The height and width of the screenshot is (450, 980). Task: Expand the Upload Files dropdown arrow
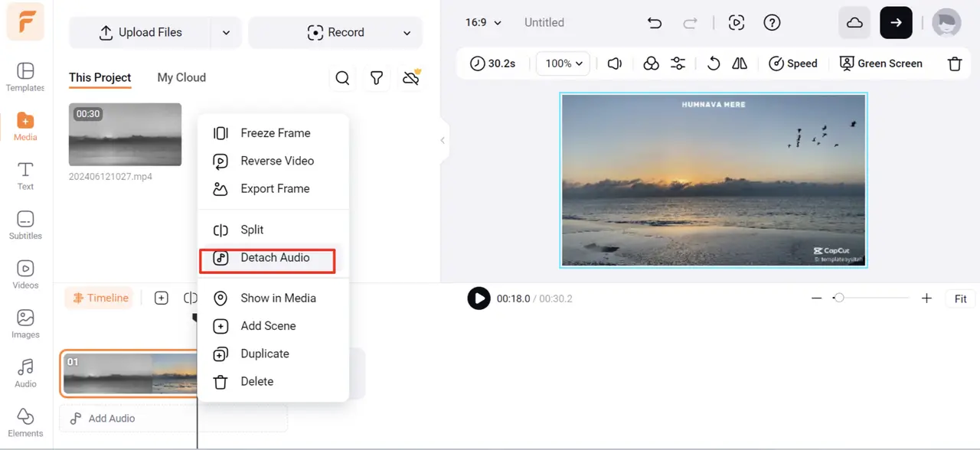(x=226, y=33)
